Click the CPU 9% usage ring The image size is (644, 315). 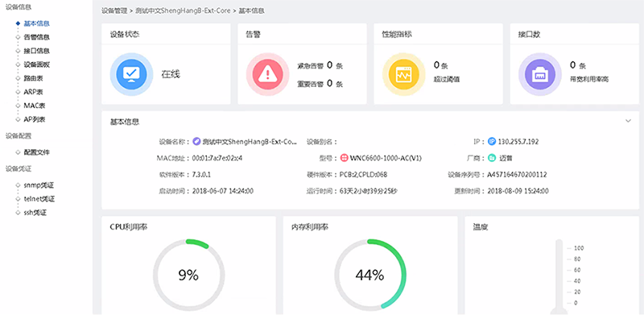click(188, 275)
